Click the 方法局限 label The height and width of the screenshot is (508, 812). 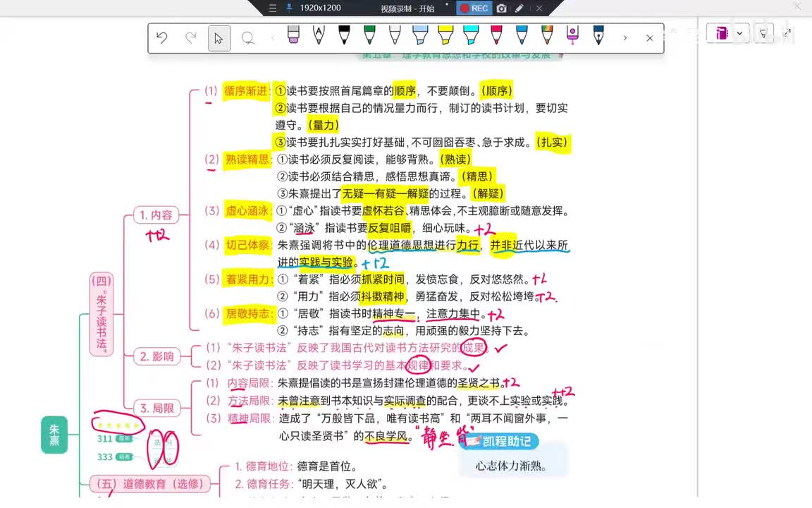point(249,401)
